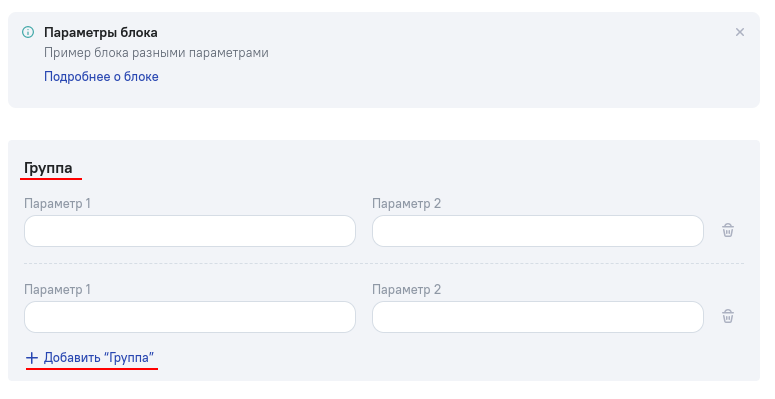Click the first row's Параметр 1 label
This screenshot has height=399, width=775.
point(57,204)
